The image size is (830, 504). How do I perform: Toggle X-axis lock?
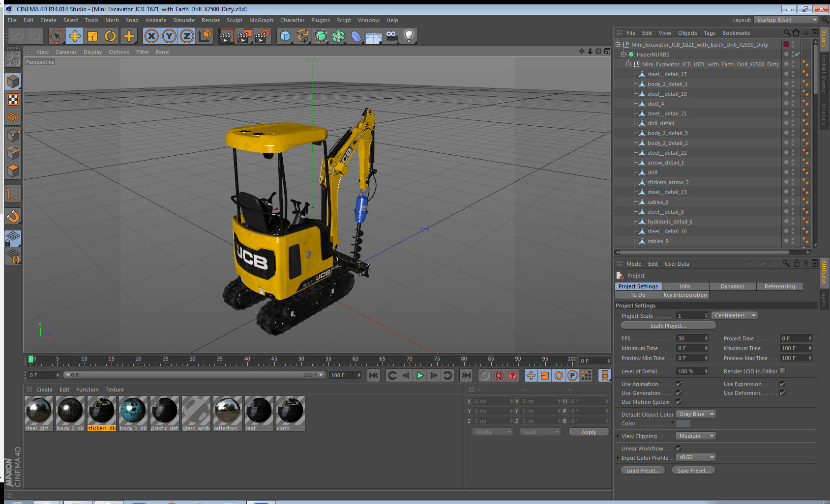151,36
